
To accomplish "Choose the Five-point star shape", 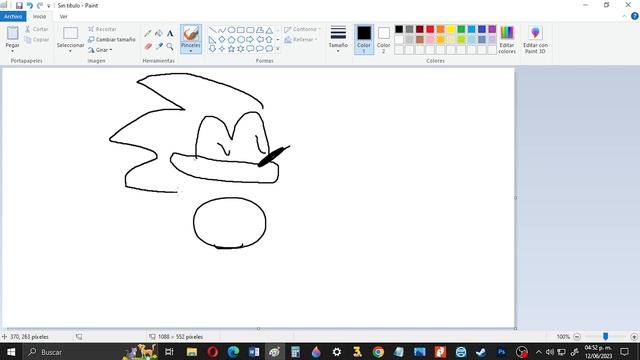I will click(231, 49).
